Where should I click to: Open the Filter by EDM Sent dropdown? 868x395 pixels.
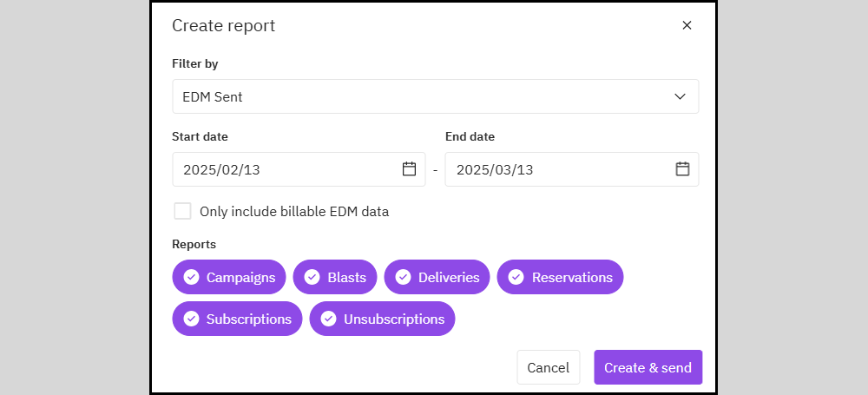(x=436, y=96)
